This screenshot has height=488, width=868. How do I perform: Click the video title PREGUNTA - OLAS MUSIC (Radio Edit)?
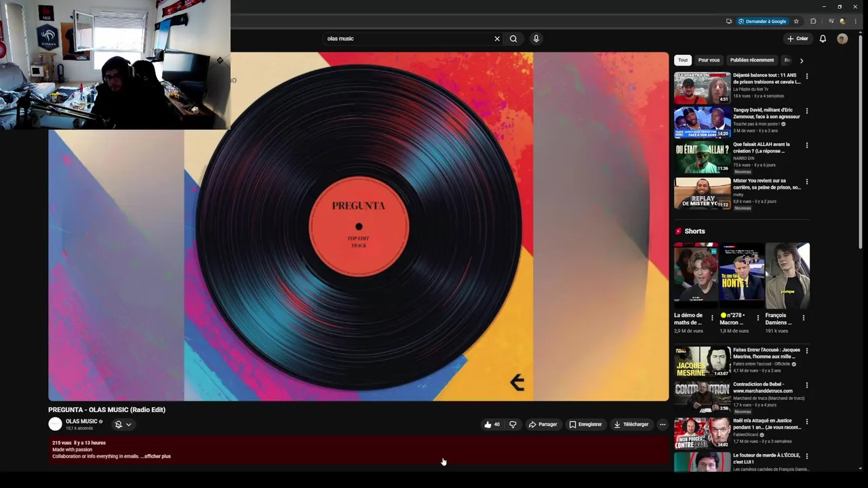[106, 409]
